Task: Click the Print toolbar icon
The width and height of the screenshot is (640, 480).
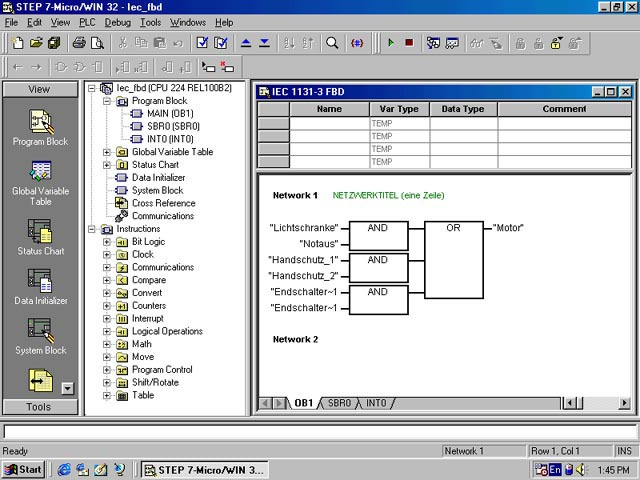Action: point(79,43)
